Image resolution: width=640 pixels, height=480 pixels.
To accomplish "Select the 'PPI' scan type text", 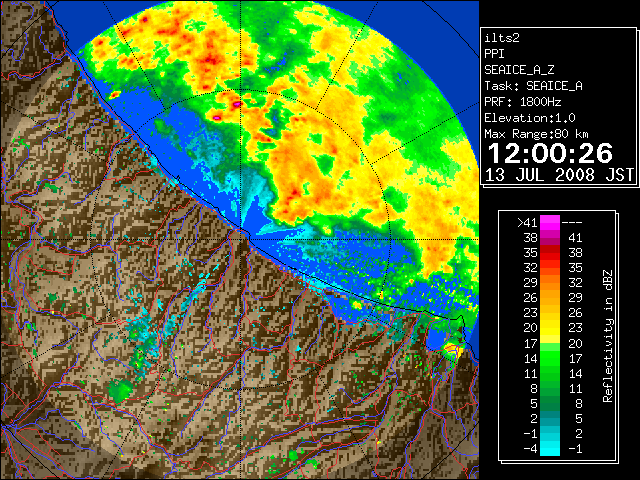I will pos(494,54).
